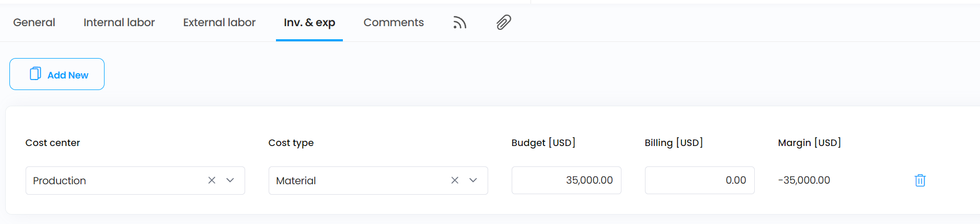Click the Add New button
The image size is (980, 224).
(x=57, y=74)
